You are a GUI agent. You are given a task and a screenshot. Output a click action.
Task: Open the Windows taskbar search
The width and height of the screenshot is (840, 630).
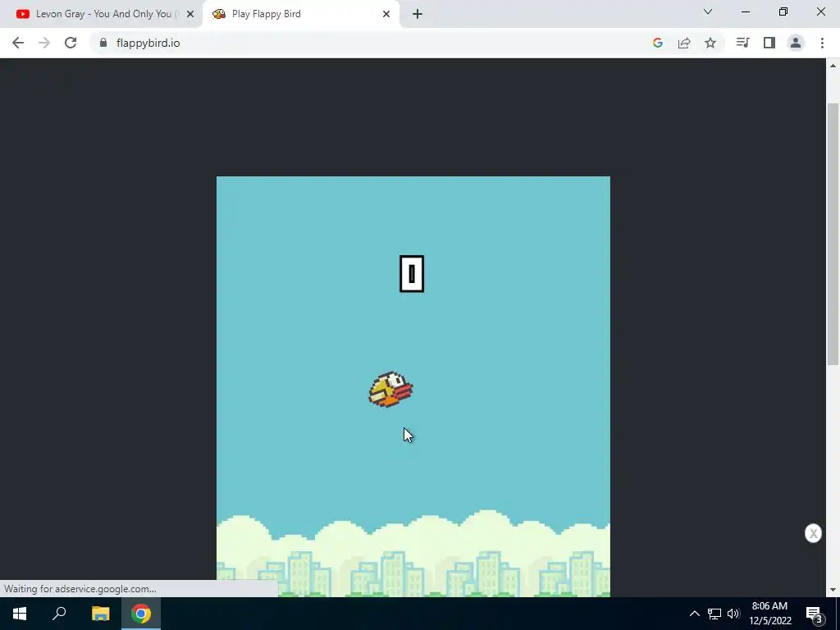click(x=59, y=614)
